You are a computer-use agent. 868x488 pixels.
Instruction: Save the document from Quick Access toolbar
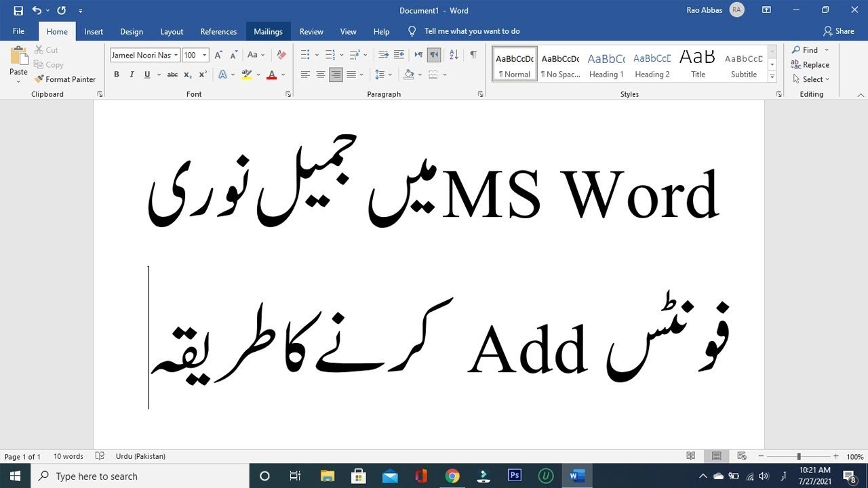18,10
